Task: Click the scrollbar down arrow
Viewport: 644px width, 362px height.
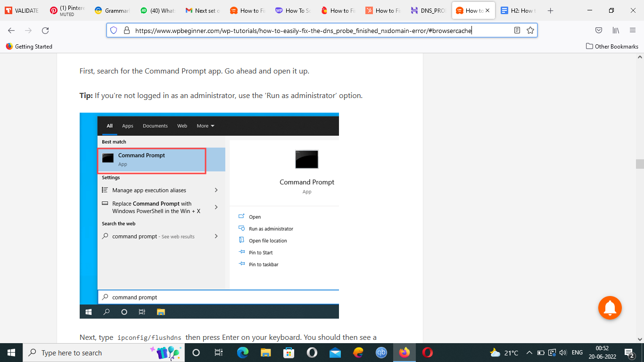Action: 640,339
